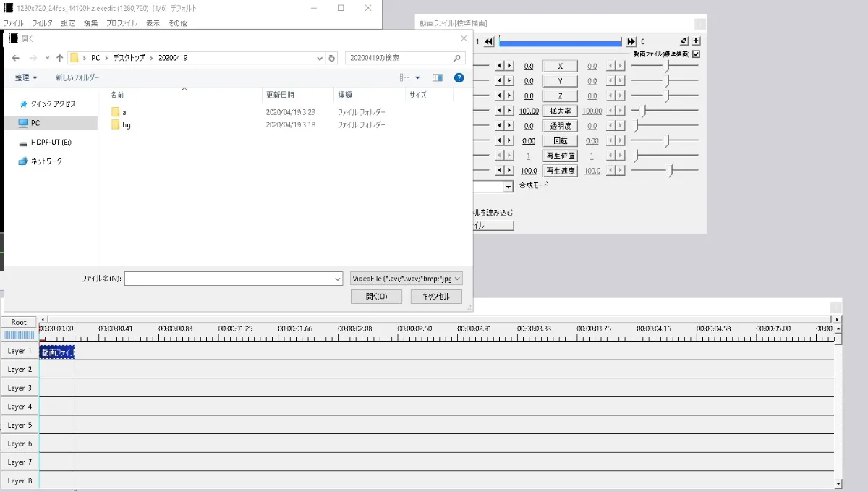Click the 回転 parameter button
This screenshot has width=868, height=492.
click(560, 140)
